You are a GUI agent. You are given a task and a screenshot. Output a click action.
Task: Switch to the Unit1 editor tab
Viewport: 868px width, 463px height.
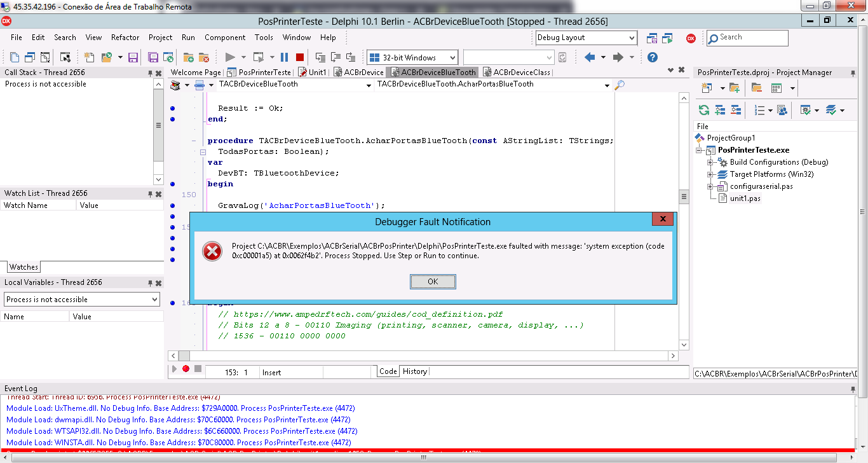pyautogui.click(x=312, y=73)
